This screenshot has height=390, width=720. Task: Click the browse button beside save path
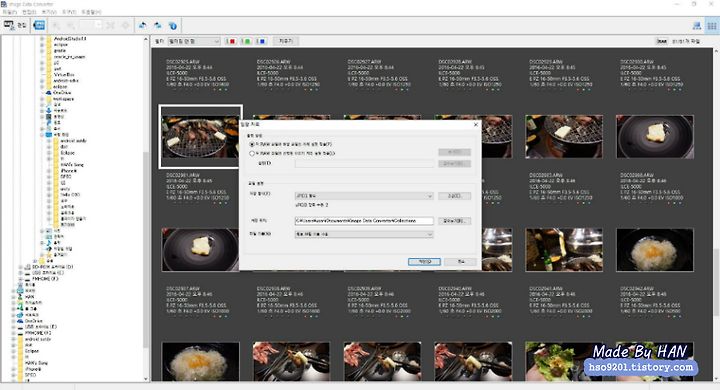click(x=454, y=221)
